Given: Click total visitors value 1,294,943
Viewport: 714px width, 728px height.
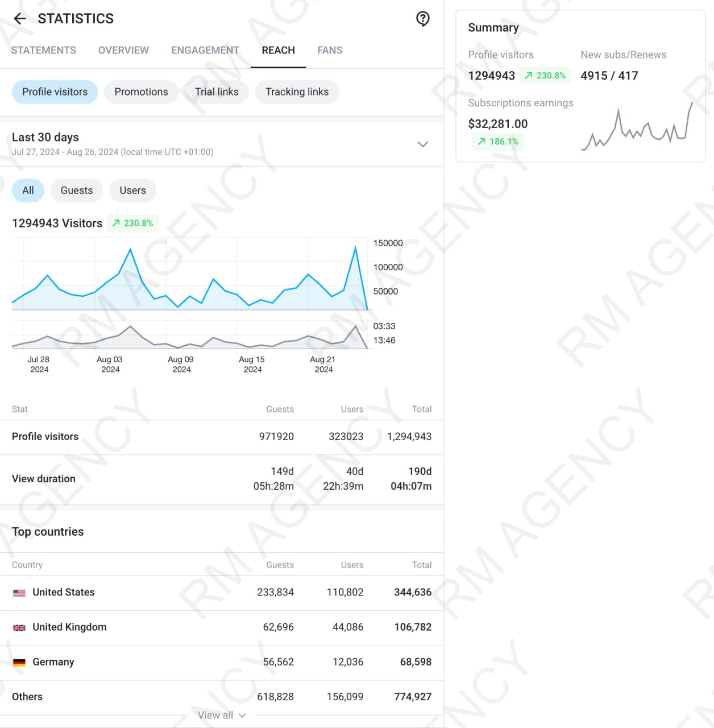Looking at the screenshot, I should 409,436.
